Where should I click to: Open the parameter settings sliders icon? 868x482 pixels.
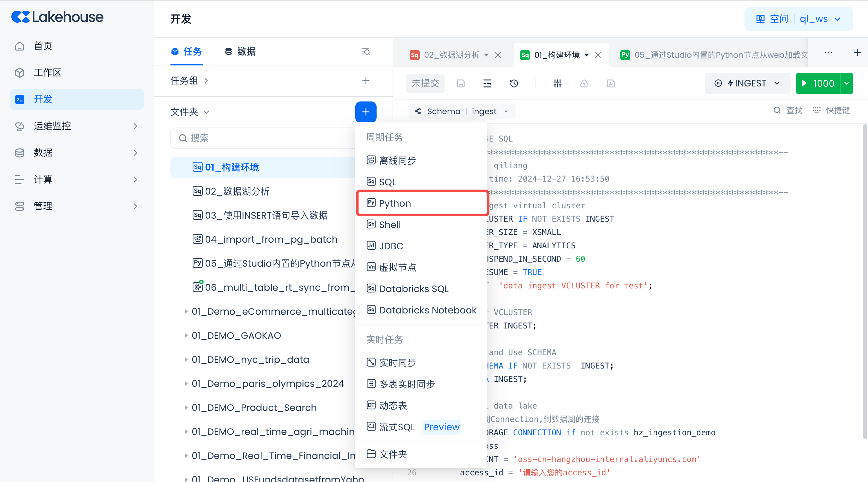click(x=557, y=83)
